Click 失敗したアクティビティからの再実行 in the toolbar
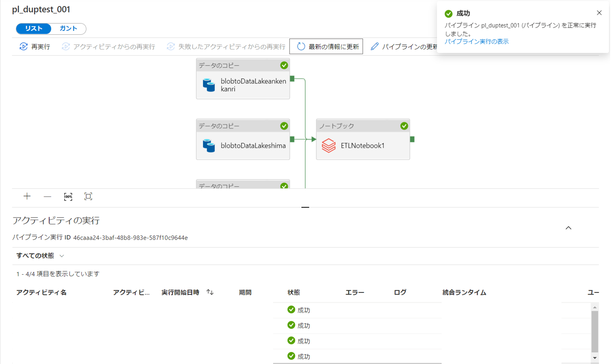The height and width of the screenshot is (364, 611). coord(226,47)
